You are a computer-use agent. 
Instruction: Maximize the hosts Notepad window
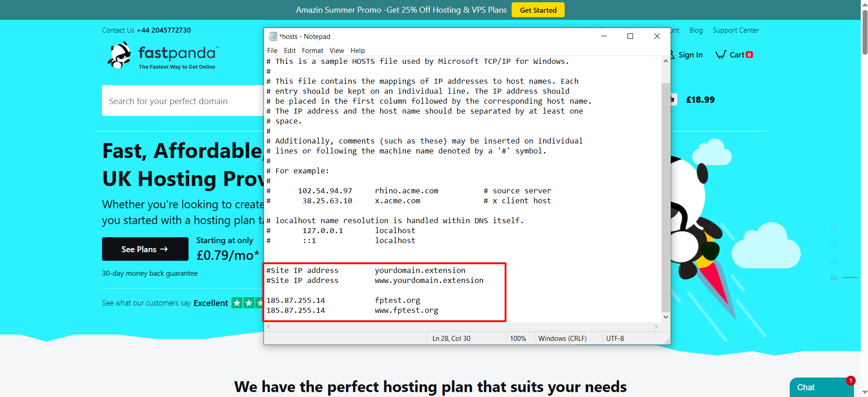(630, 36)
